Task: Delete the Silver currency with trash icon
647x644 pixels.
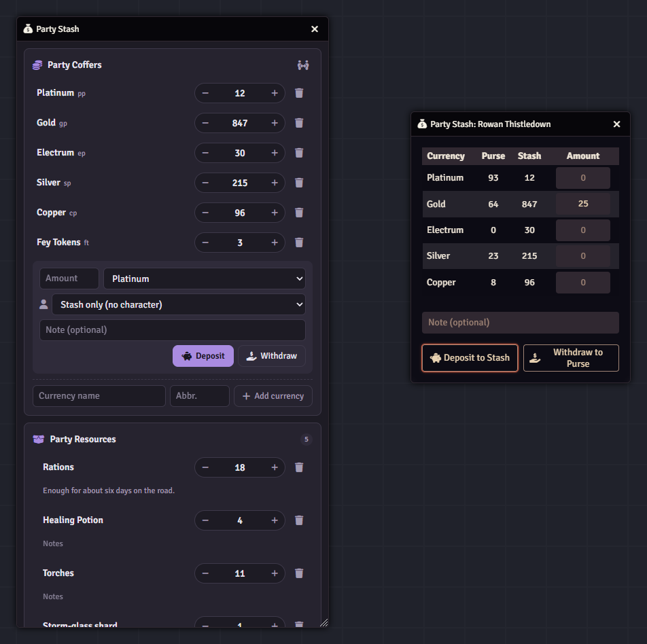Action: coord(299,183)
